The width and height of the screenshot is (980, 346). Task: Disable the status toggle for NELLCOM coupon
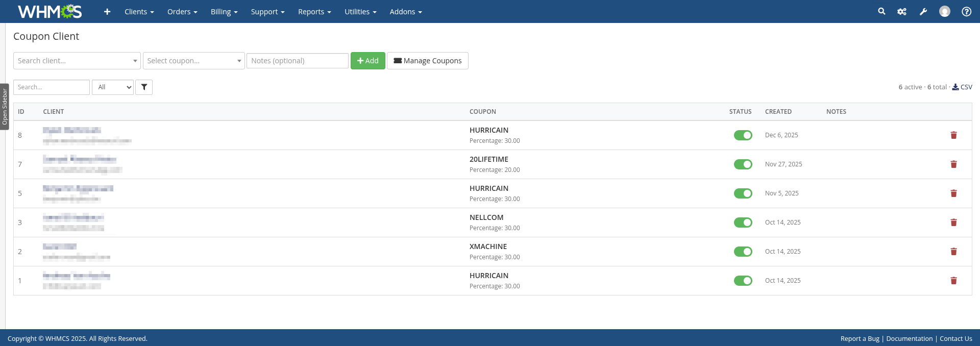[x=743, y=223]
